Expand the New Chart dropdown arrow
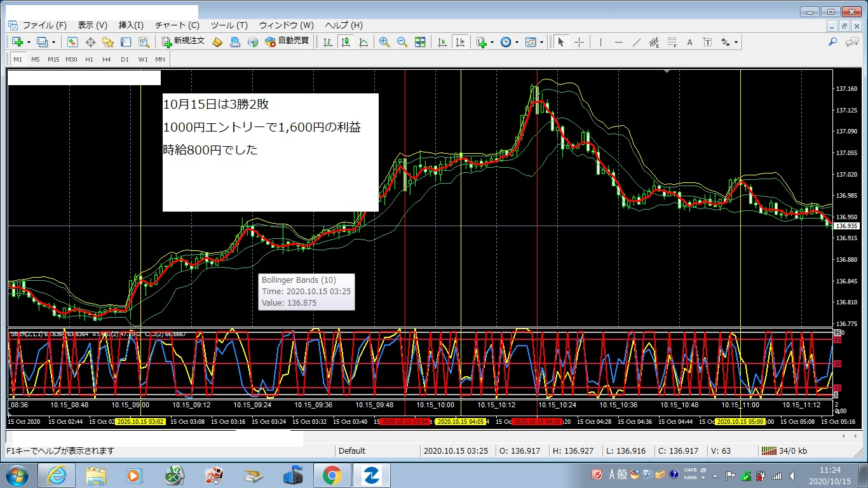The image size is (868, 488). 28,42
